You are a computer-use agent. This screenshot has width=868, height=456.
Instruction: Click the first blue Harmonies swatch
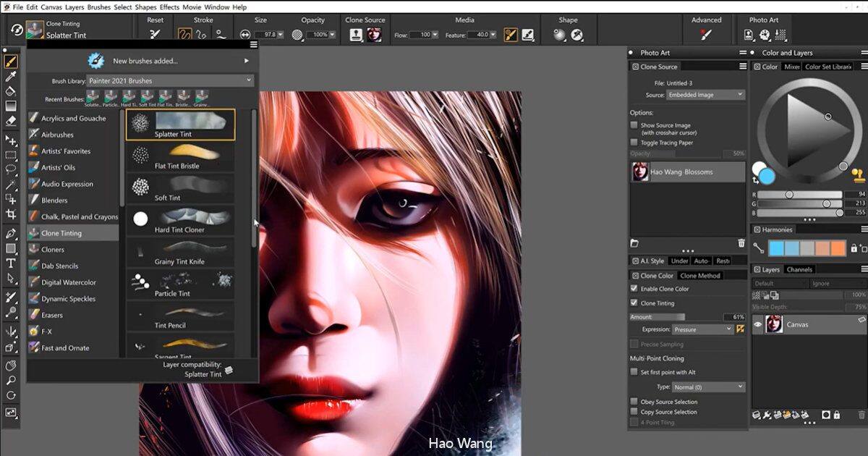pyautogui.click(x=776, y=248)
